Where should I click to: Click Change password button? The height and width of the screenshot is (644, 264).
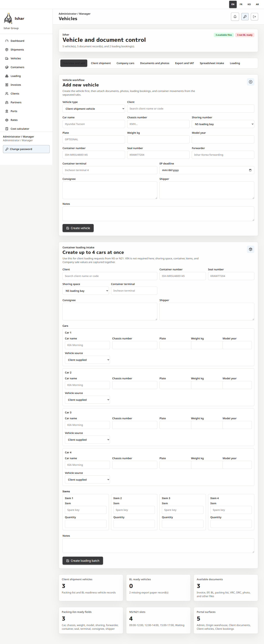point(26,149)
